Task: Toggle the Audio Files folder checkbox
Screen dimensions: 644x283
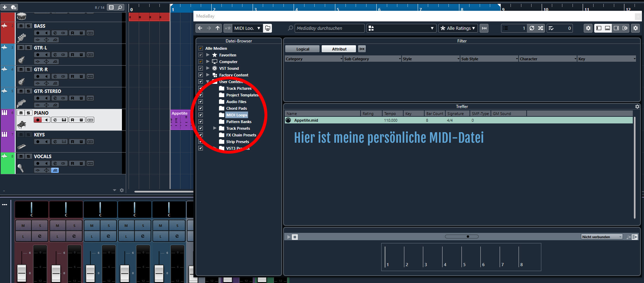Action: point(200,102)
